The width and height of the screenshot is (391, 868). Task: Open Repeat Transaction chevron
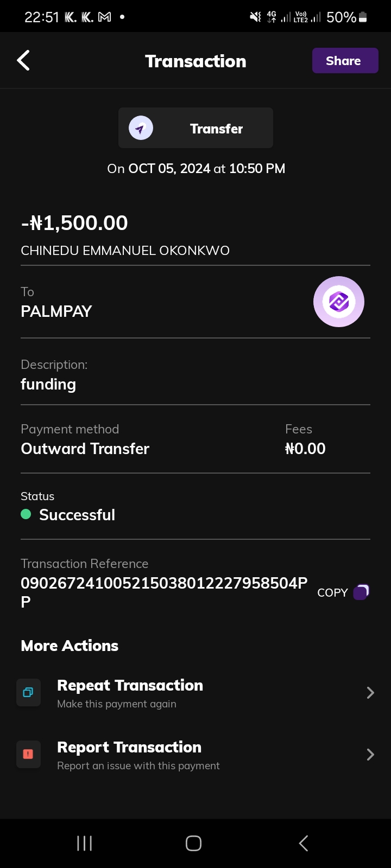[x=370, y=693]
